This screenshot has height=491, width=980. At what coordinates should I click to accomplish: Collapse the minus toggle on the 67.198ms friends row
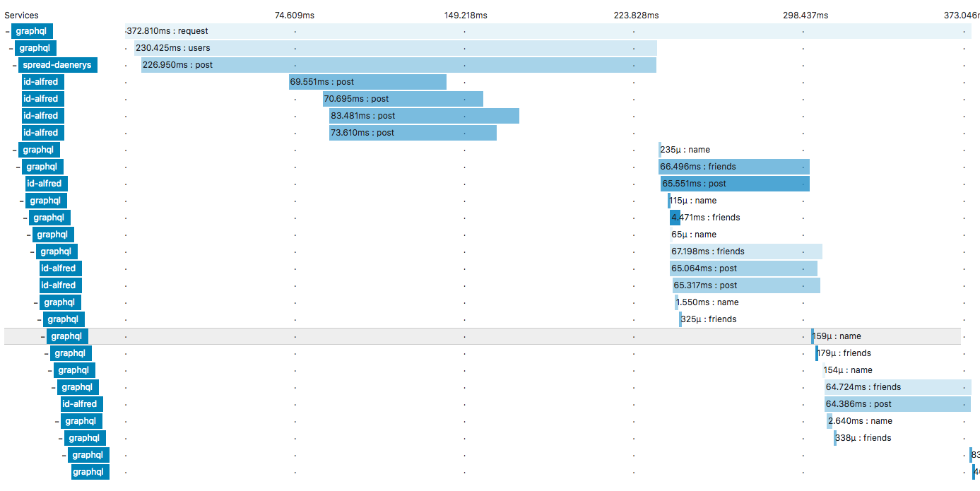click(32, 252)
